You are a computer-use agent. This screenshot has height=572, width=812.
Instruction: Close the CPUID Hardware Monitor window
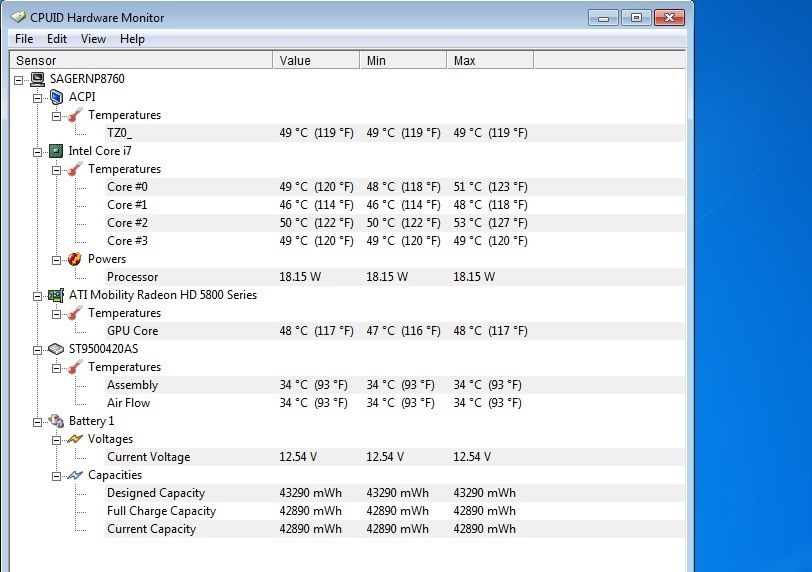point(670,18)
